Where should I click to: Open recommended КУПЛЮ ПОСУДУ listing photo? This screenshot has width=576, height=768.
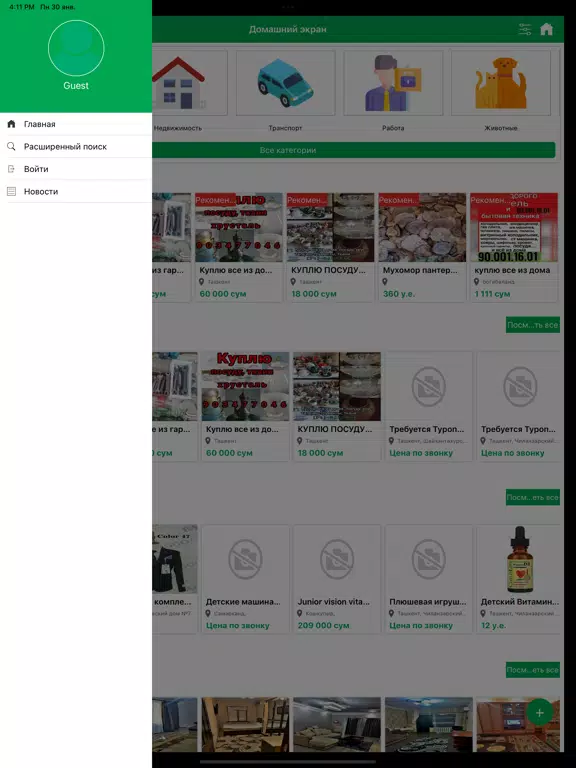(x=331, y=227)
